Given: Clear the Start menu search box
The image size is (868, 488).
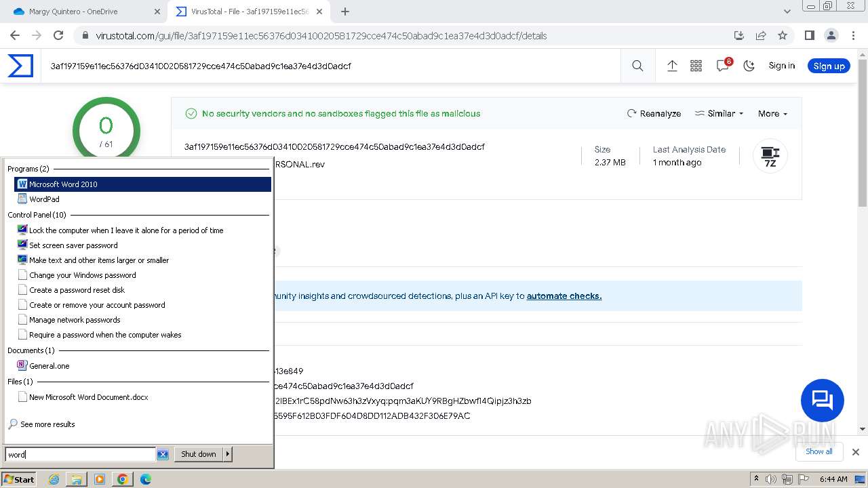Looking at the screenshot, I should click(x=163, y=455).
